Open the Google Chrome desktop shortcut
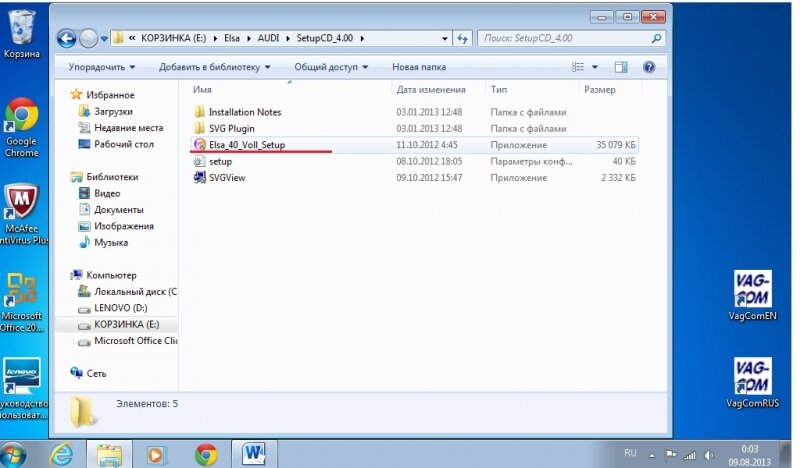Image resolution: width=800 pixels, height=468 pixels. click(21, 128)
